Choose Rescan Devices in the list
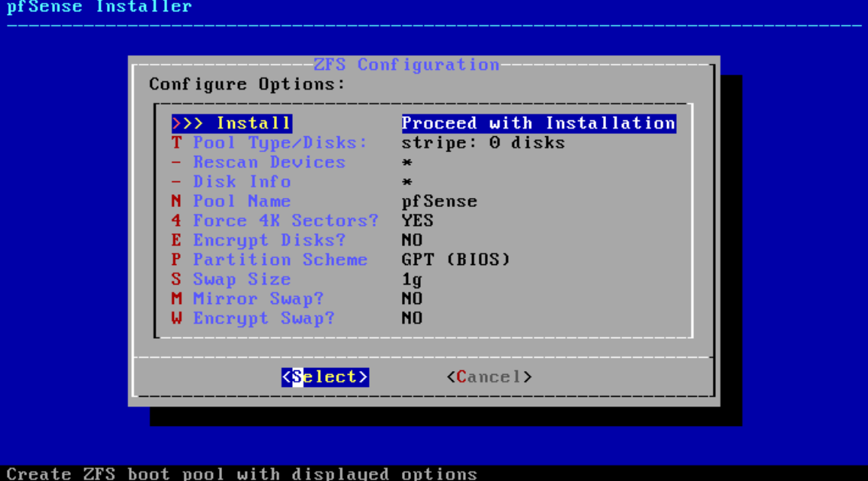The width and height of the screenshot is (868, 481). pyautogui.click(x=269, y=163)
